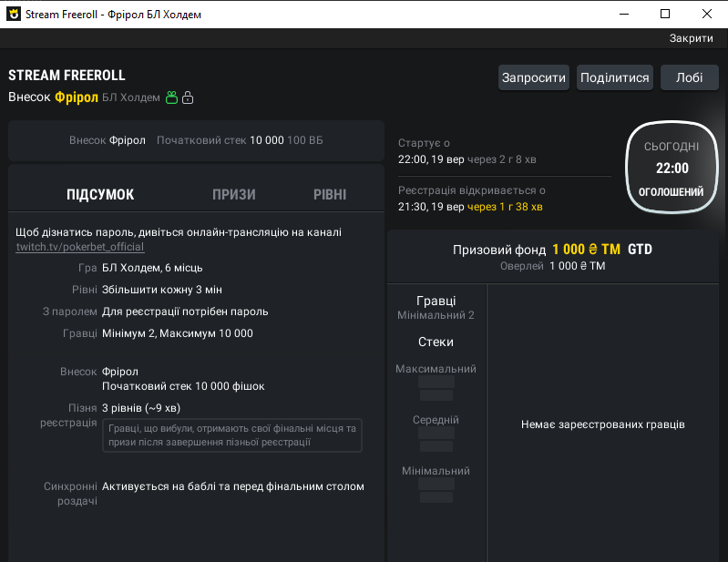
Task: Switch to the Рівні tab
Action: 330,194
